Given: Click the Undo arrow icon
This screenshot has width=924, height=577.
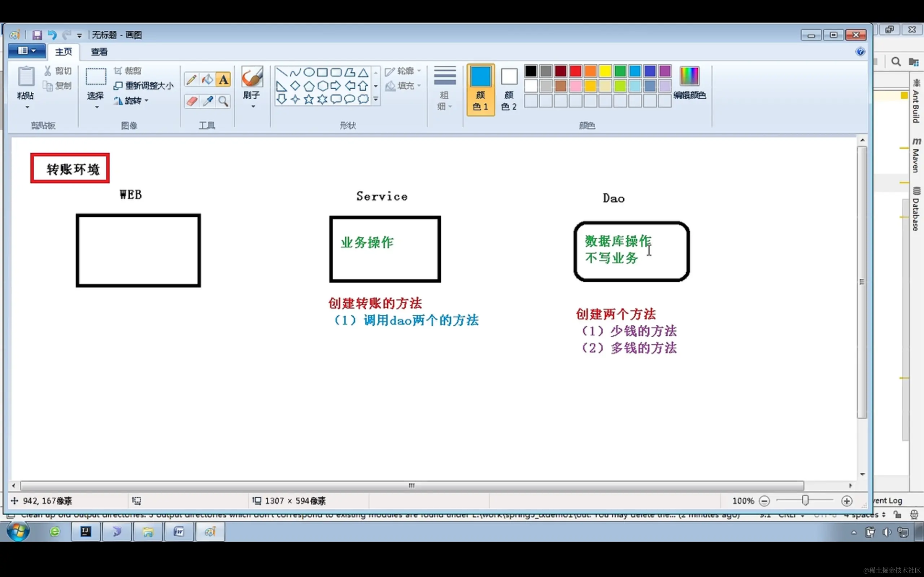Looking at the screenshot, I should pyautogui.click(x=52, y=35).
